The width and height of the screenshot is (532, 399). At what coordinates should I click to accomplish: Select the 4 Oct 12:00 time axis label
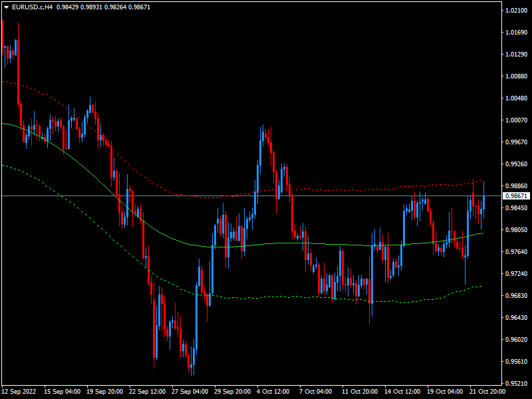273,392
